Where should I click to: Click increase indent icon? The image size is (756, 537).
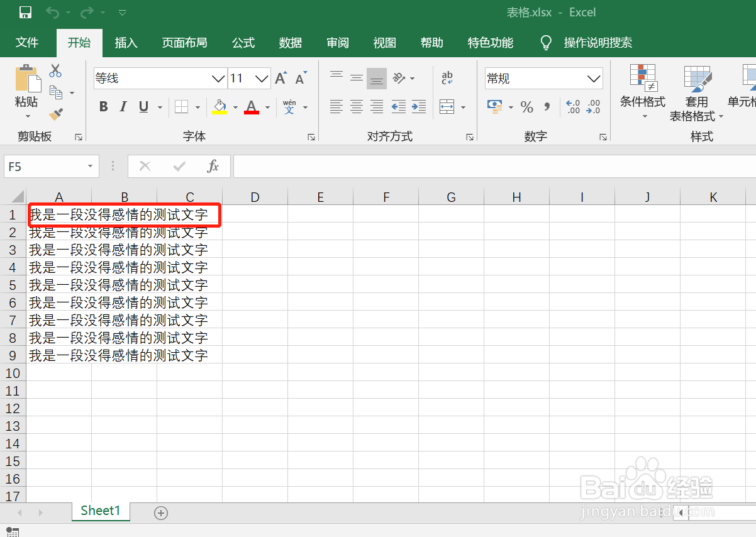pos(418,106)
